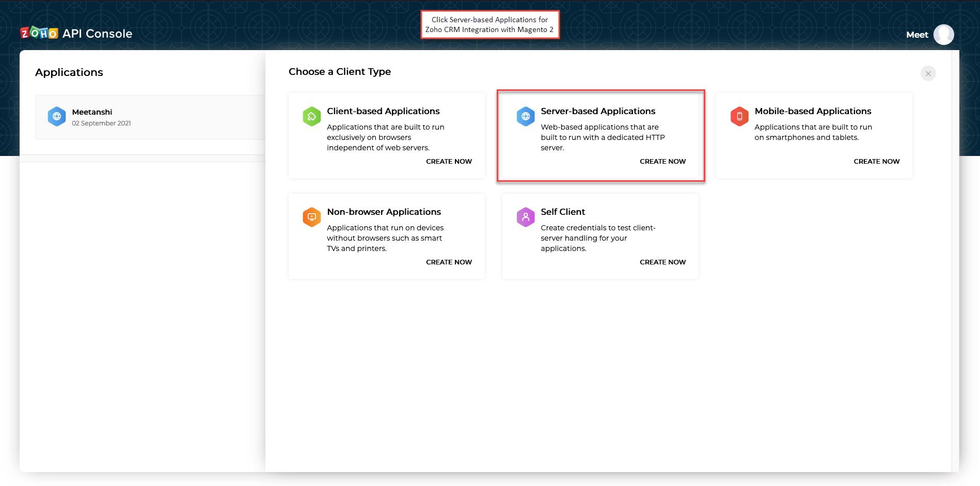Select the blue Server-based Applications hexagon icon
The image size is (980, 486).
pyautogui.click(x=525, y=116)
